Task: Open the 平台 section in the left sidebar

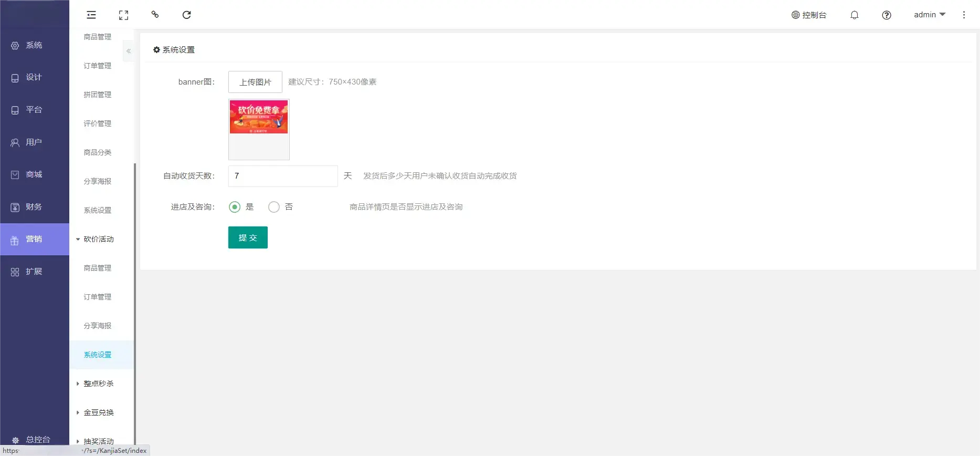Action: pyautogui.click(x=35, y=110)
